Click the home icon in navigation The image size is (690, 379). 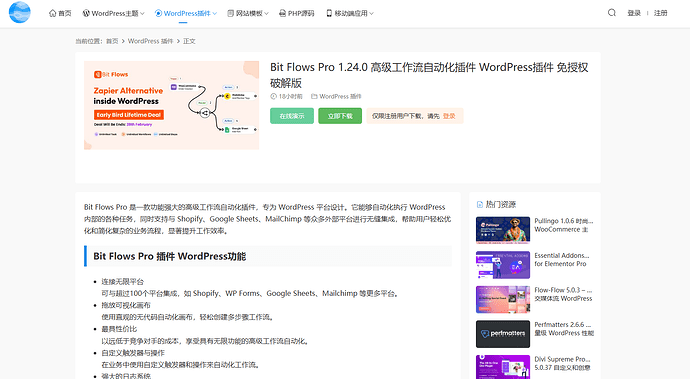coord(52,13)
